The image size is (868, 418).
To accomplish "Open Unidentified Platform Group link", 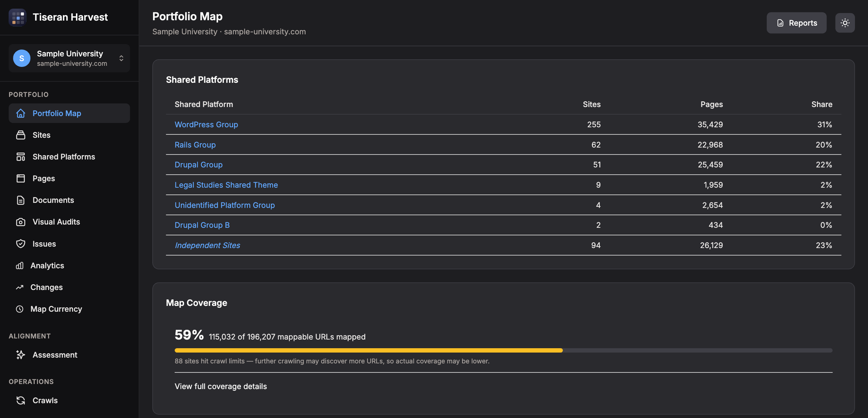I will click(225, 205).
